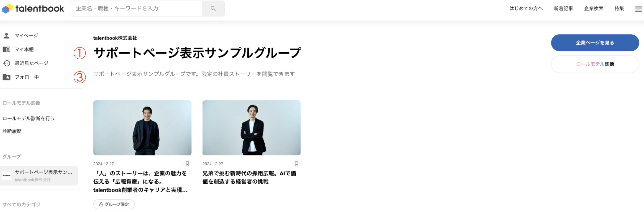This screenshot has height=212, width=644.
Task: Click the search magnifier icon
Action: 213,9
